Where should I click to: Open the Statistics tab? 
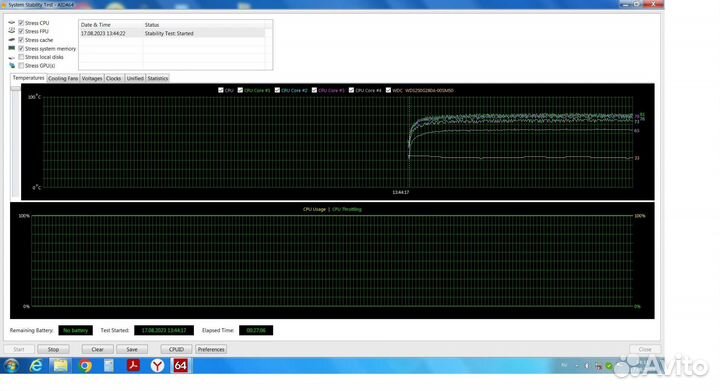coord(158,78)
